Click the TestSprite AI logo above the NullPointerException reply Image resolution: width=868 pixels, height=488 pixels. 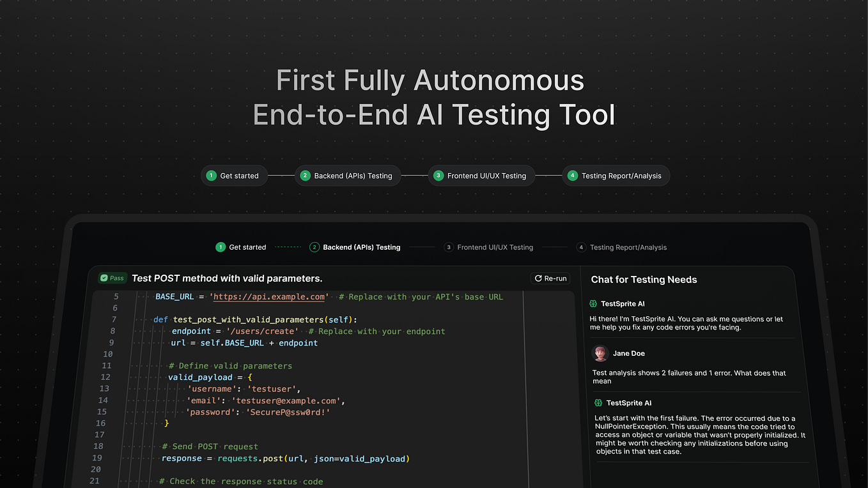click(x=598, y=403)
